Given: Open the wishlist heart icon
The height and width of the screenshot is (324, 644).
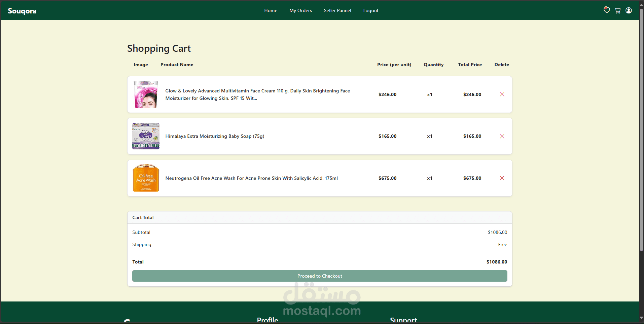Looking at the screenshot, I should (607, 10).
